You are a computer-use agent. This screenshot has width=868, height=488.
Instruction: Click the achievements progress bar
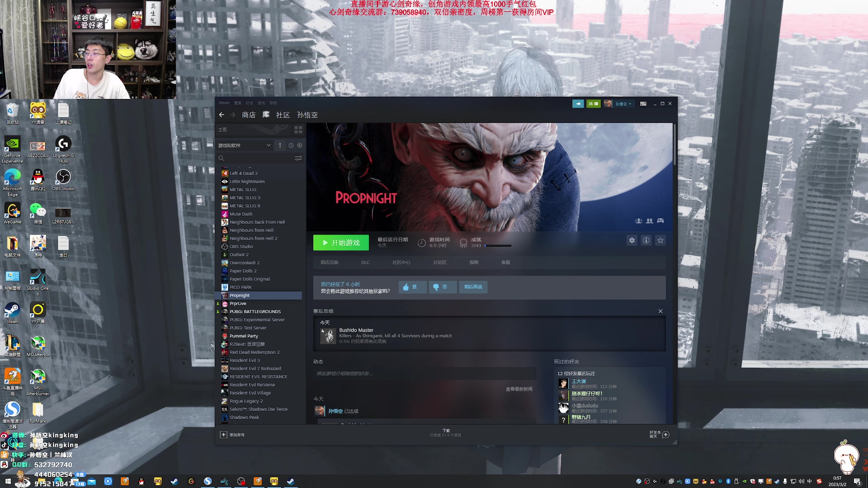pos(498,246)
